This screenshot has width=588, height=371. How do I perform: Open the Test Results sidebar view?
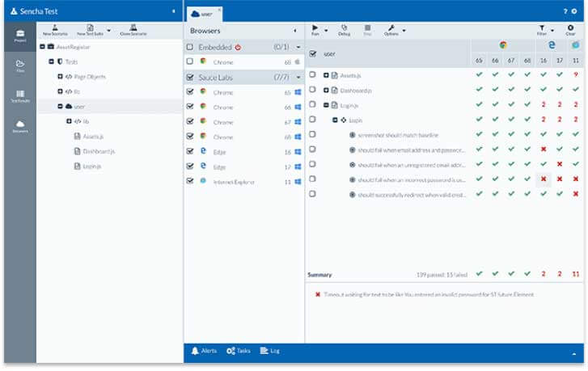coord(20,96)
